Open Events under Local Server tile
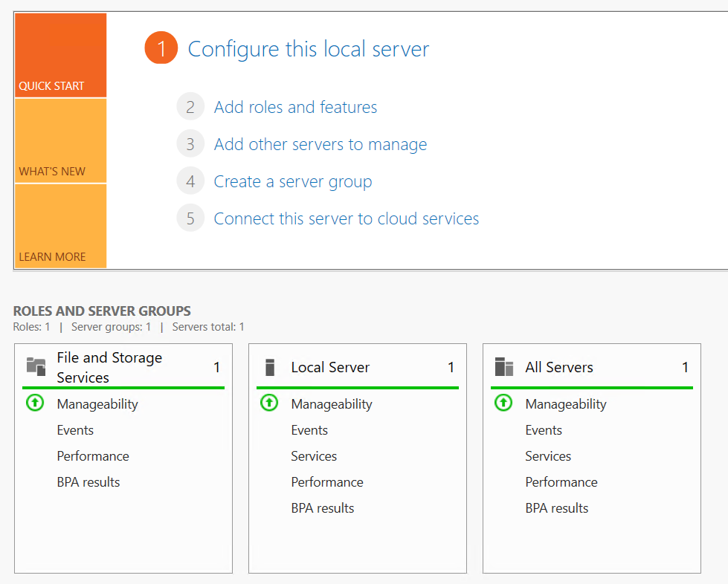Viewport: 728px width, 584px height. pos(309,430)
